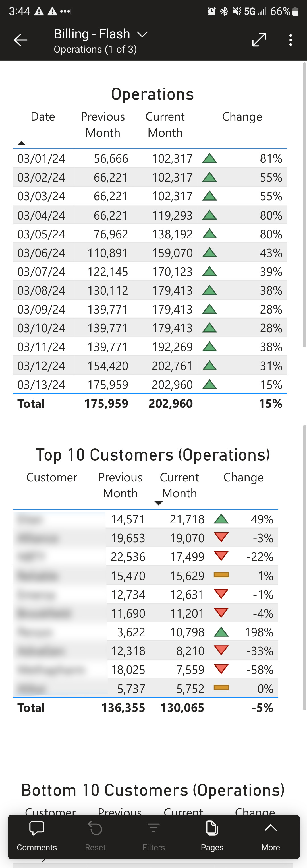Tap the scrollbar beside Operations table
Screen dimensions: 307x868
(304, 205)
